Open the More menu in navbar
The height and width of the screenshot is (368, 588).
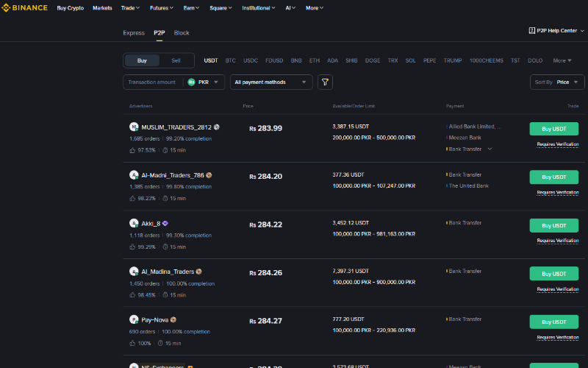(315, 8)
